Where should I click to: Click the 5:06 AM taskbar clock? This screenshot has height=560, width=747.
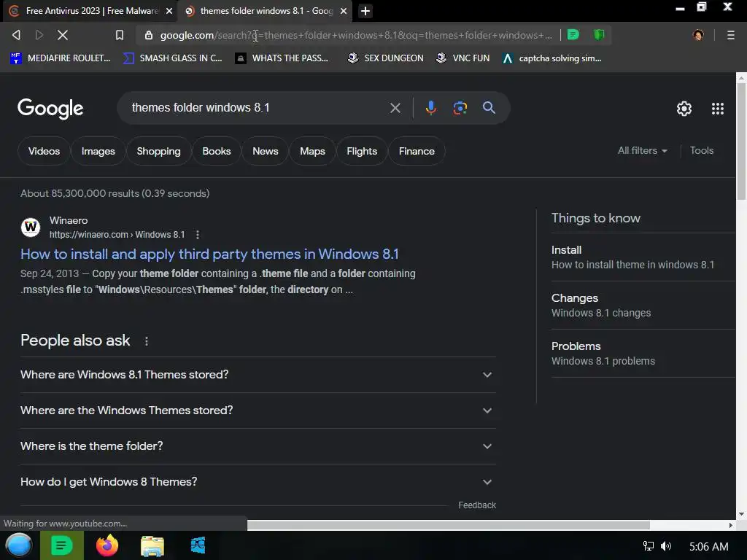708,547
